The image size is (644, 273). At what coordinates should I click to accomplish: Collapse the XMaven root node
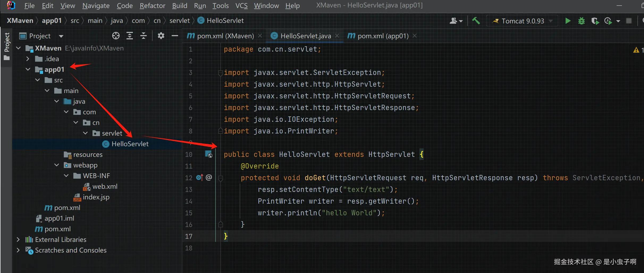coord(18,48)
